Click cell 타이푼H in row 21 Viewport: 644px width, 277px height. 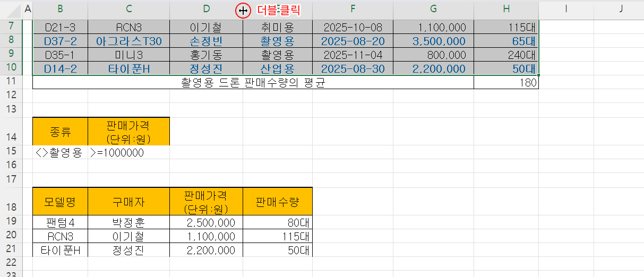pos(60,250)
